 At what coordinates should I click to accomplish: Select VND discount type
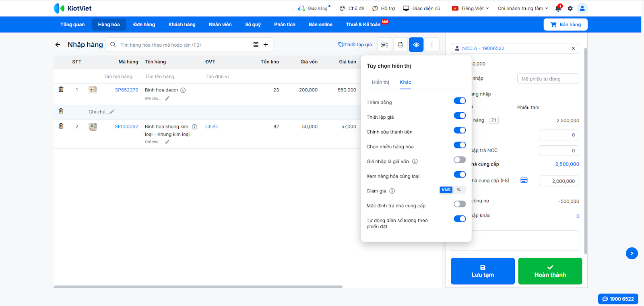click(x=446, y=190)
